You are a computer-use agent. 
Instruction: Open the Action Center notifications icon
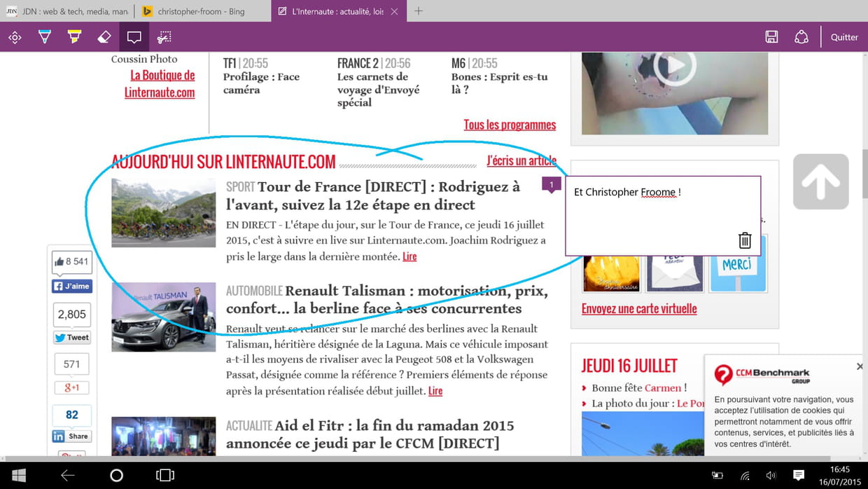click(x=799, y=476)
